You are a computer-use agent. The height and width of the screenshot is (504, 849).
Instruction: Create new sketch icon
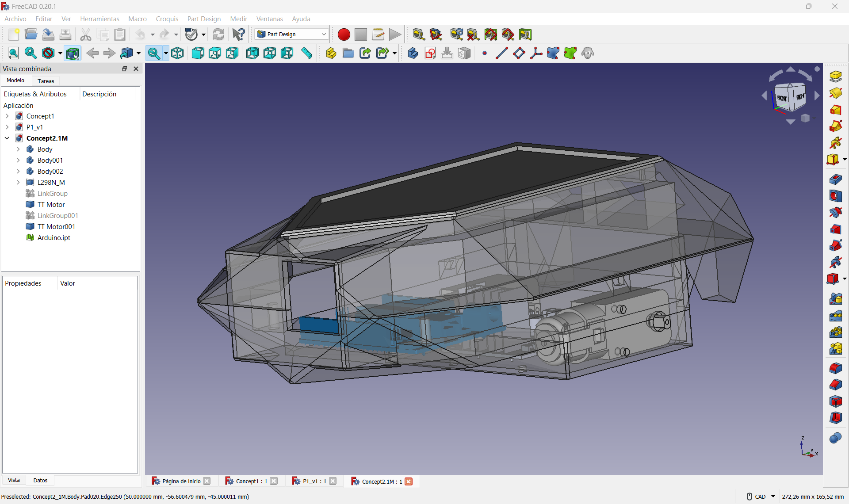click(x=430, y=53)
